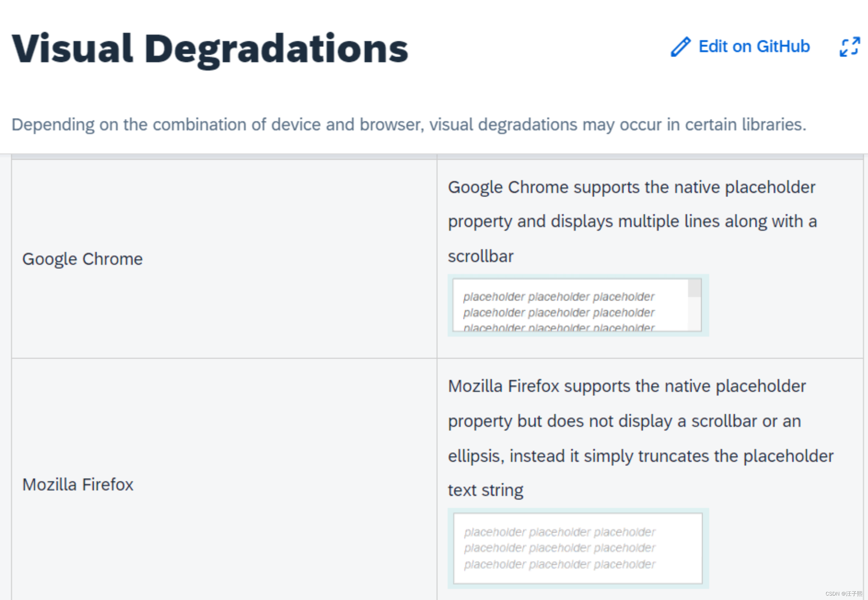Viewport: 868px width, 600px height.
Task: Click the description 'Mozilla Firefox supports the native placeholder'
Action: tap(640, 438)
